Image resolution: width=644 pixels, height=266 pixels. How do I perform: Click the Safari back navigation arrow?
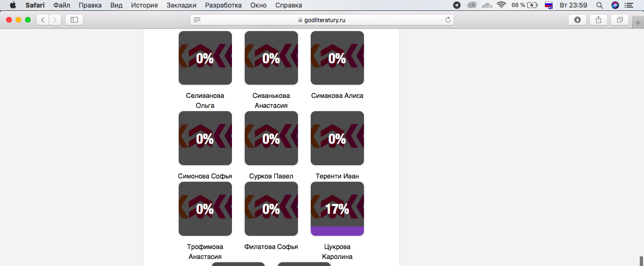[x=43, y=20]
